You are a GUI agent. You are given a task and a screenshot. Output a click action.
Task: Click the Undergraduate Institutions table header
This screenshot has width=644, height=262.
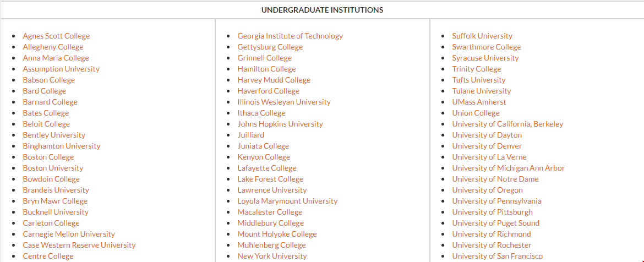(322, 10)
